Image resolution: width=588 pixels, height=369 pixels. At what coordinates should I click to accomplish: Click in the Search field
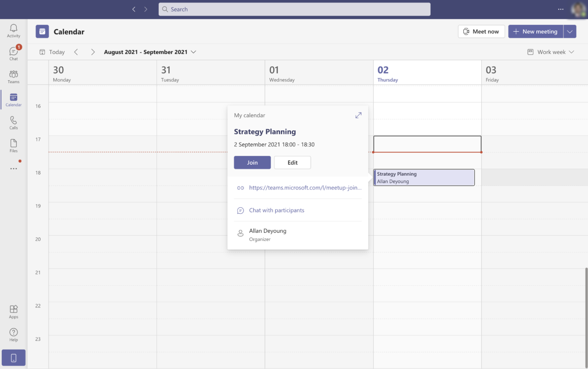(x=294, y=9)
